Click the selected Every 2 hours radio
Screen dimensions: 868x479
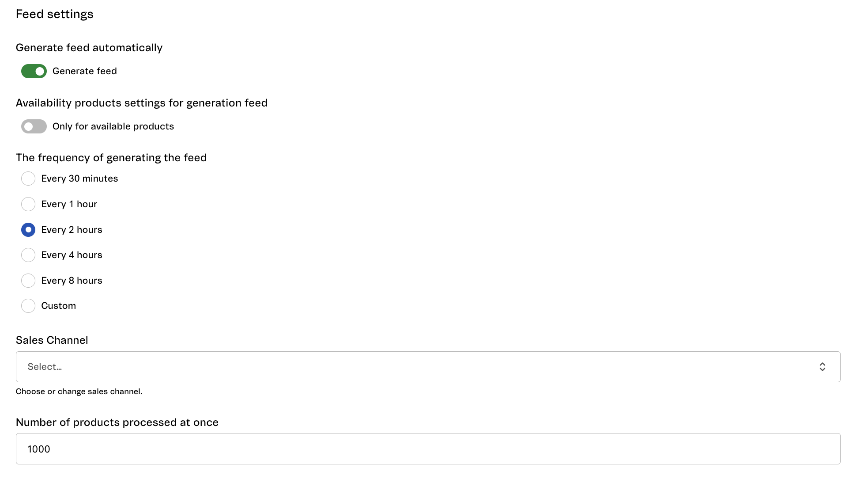(x=28, y=230)
